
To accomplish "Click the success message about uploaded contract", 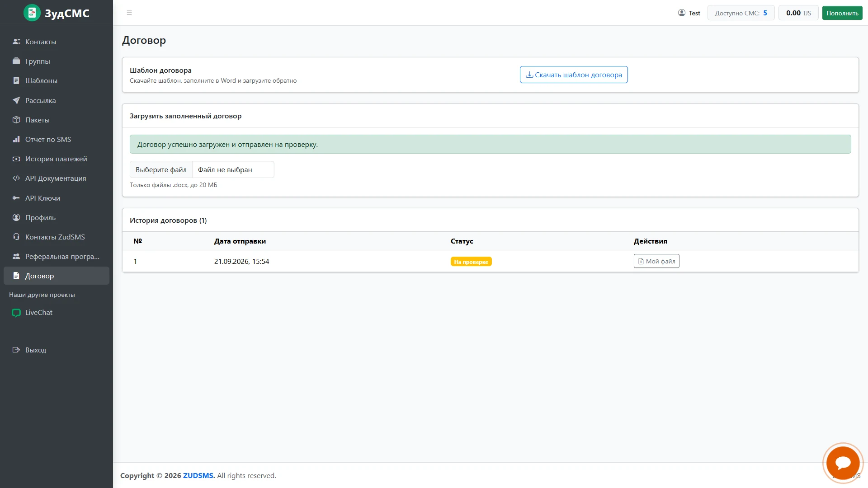I will point(490,144).
